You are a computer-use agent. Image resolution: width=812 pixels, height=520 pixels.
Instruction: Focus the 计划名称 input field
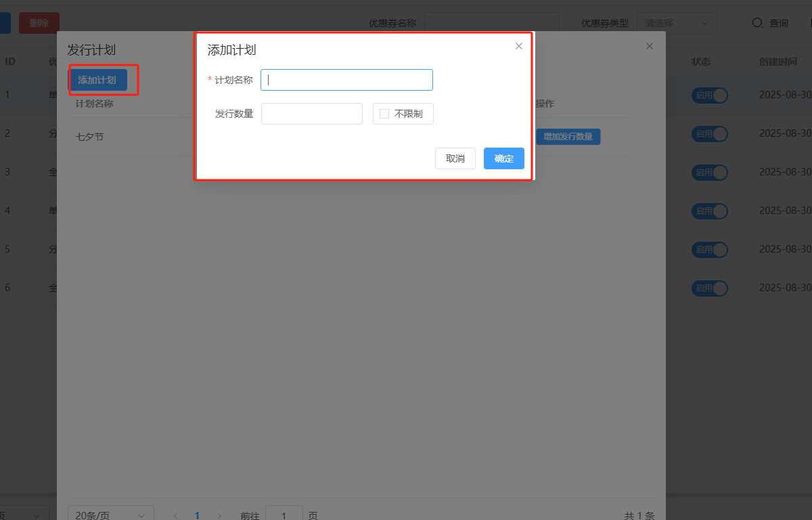[346, 80]
